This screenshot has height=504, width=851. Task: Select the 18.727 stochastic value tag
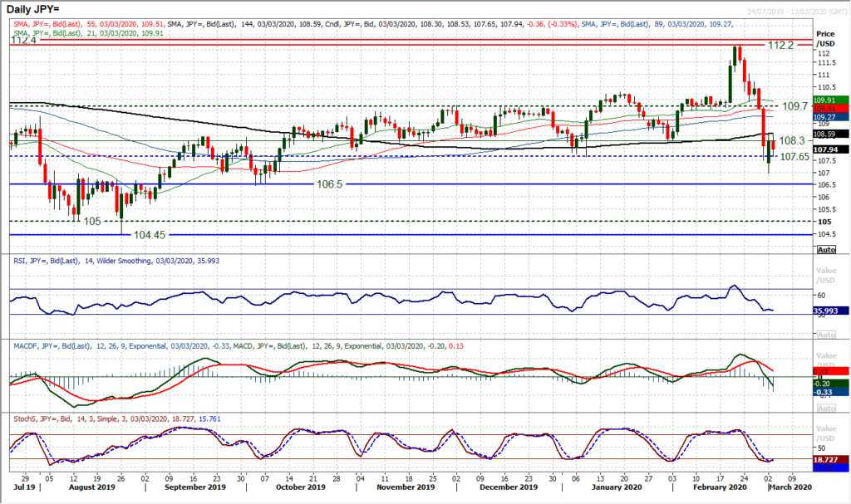(831, 459)
